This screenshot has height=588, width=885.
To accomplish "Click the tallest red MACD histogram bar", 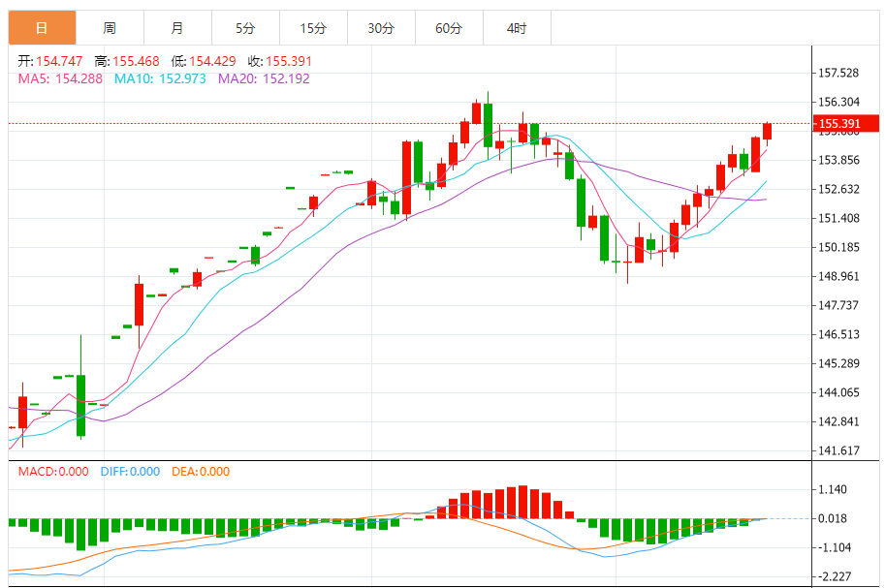I will pyautogui.click(x=522, y=502).
